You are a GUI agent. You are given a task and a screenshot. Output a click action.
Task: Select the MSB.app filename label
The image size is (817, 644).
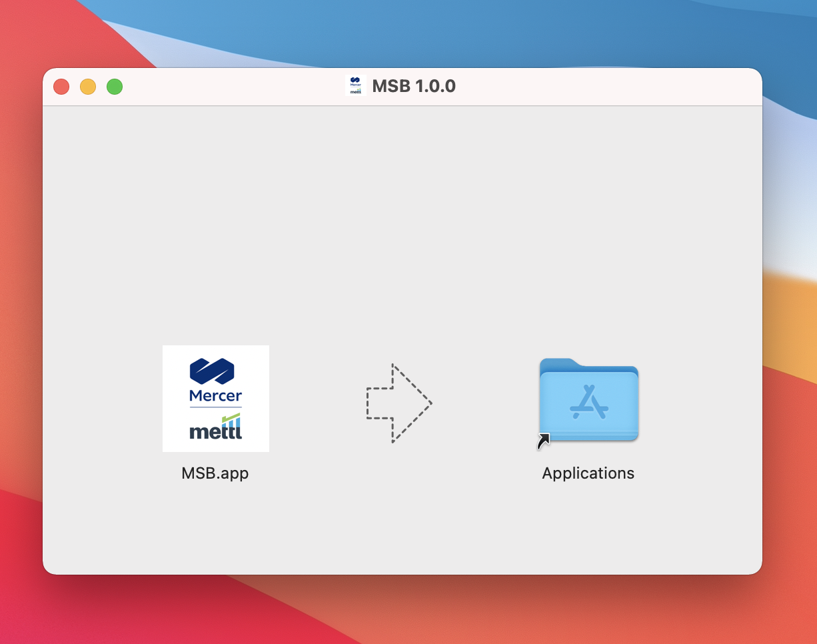coord(215,473)
